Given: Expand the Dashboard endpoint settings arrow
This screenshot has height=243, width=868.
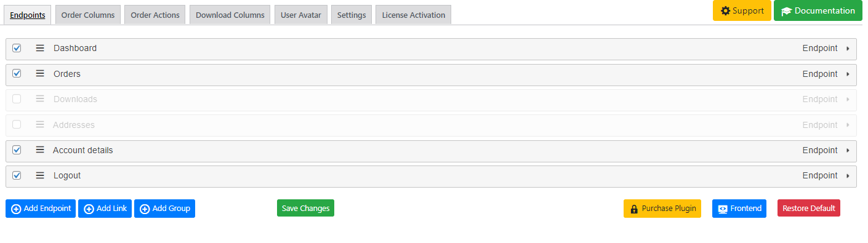Looking at the screenshot, I should (848, 49).
